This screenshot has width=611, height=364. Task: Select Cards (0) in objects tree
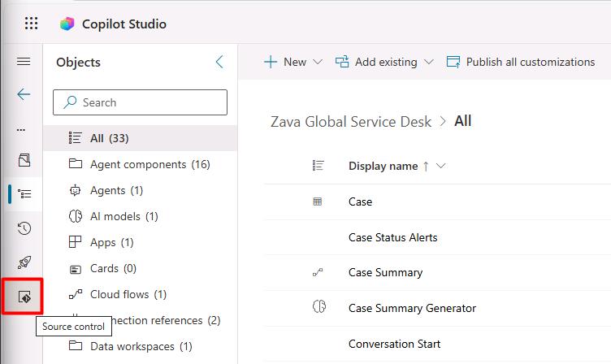pyautogui.click(x=141, y=268)
